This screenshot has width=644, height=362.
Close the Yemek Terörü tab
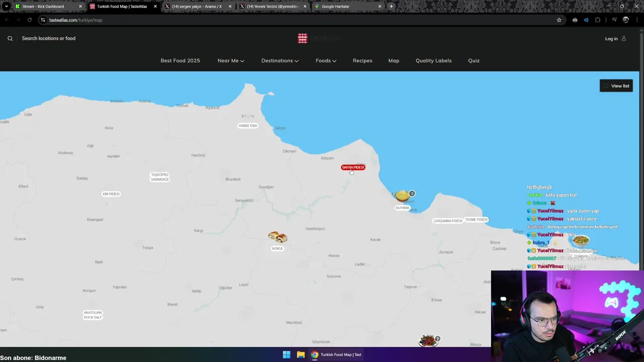305,7
